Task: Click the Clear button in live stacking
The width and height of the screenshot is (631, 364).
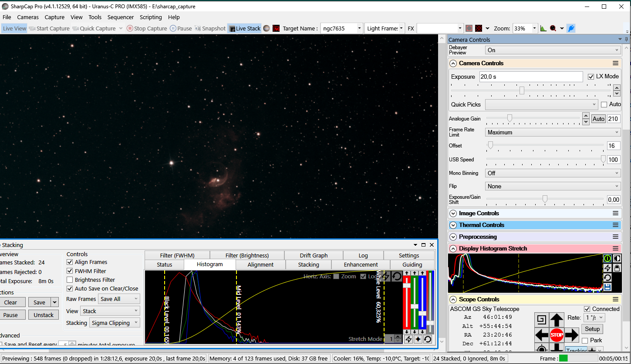Action: coord(10,302)
